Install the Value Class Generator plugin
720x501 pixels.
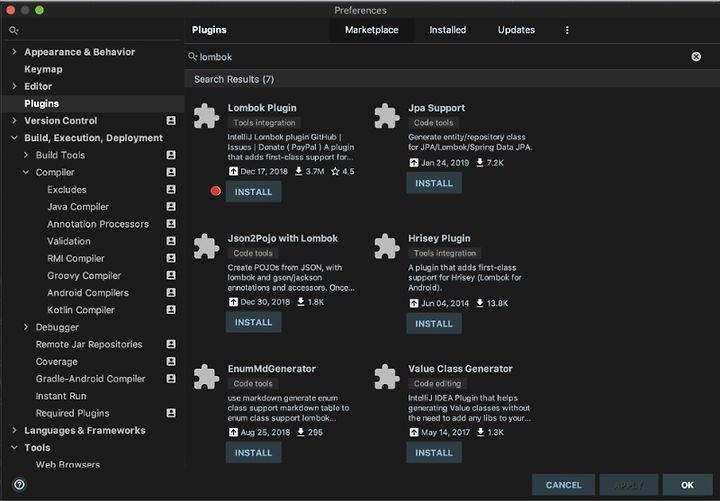[434, 453]
